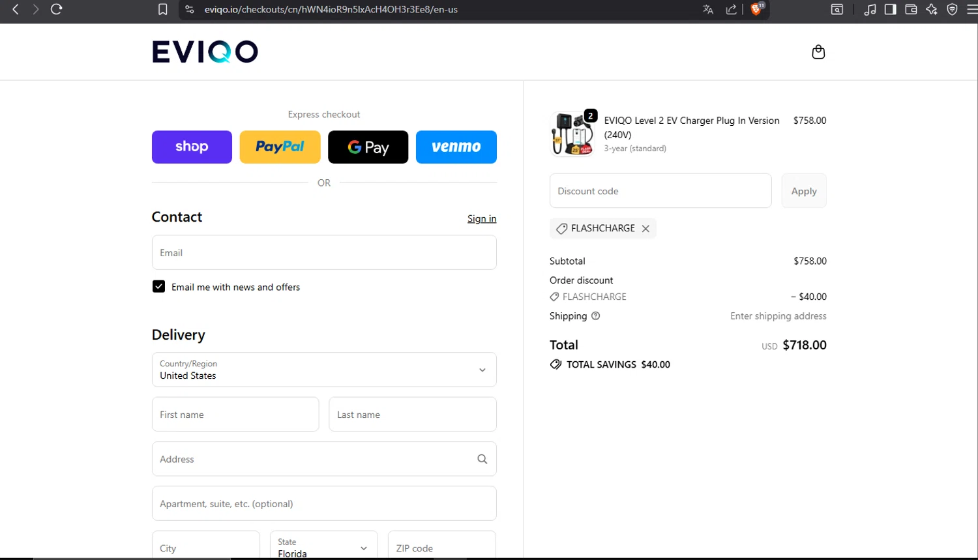The width and height of the screenshot is (978, 560).
Task: Pay with PayPal button
Action: (x=280, y=147)
